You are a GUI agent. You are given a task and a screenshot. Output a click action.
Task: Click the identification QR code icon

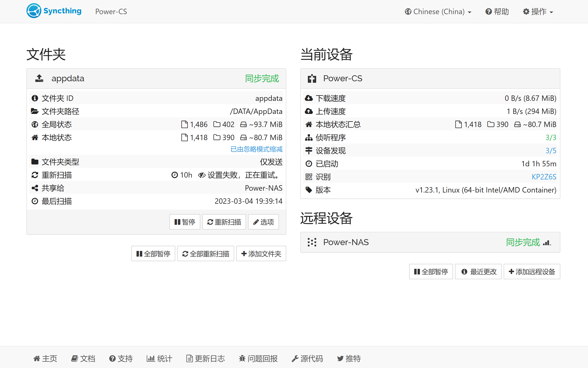click(x=309, y=177)
